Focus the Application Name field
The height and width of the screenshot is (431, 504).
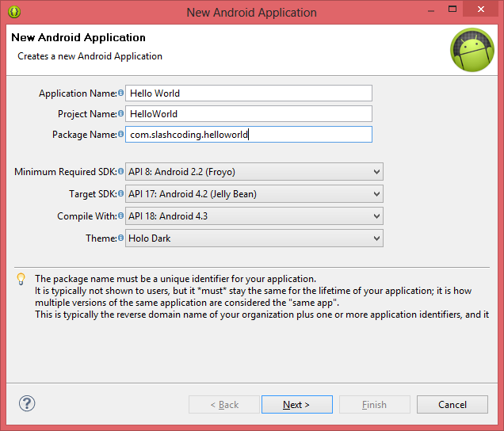[x=249, y=93]
